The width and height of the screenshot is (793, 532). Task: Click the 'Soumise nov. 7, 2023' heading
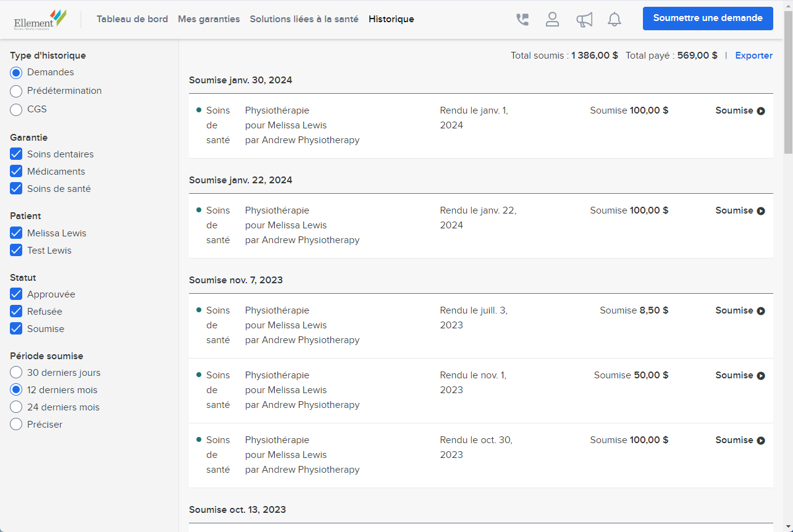pyautogui.click(x=236, y=280)
